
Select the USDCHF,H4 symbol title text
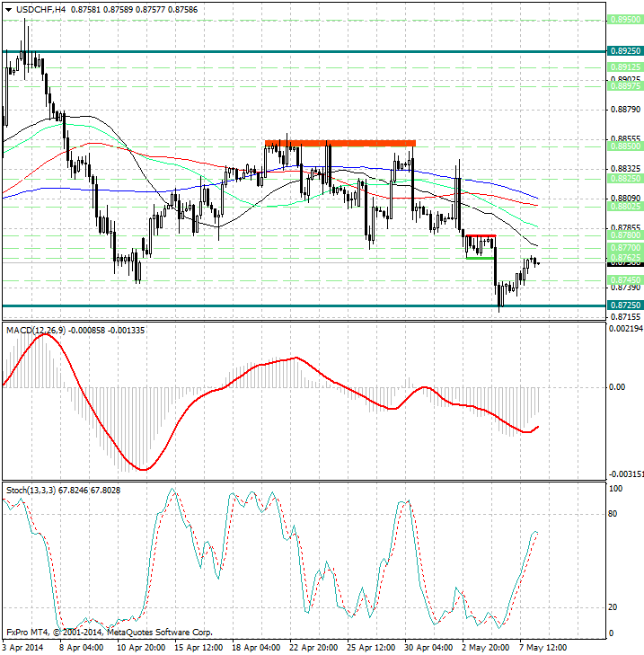pyautogui.click(x=41, y=9)
